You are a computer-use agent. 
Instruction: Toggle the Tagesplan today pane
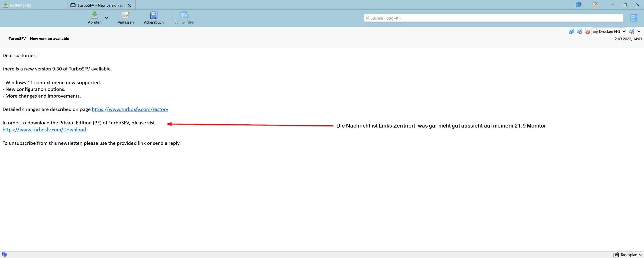(x=628, y=255)
